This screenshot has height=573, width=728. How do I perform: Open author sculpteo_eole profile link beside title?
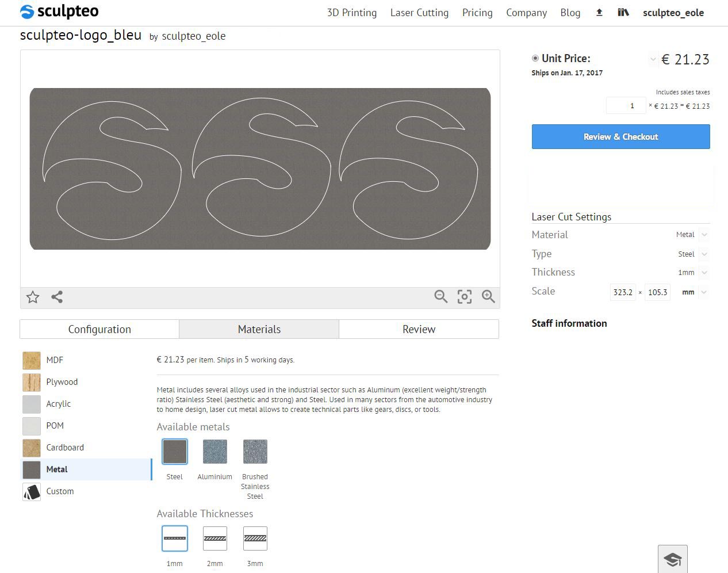click(x=194, y=36)
